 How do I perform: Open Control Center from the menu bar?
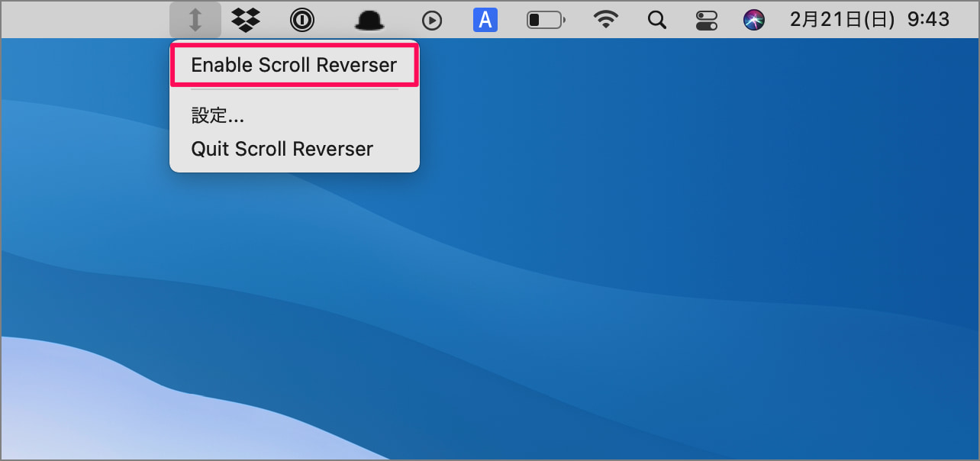click(706, 20)
